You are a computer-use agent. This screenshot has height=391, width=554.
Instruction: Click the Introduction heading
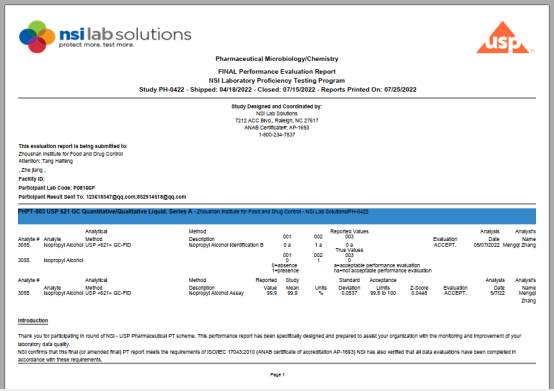(x=33, y=320)
